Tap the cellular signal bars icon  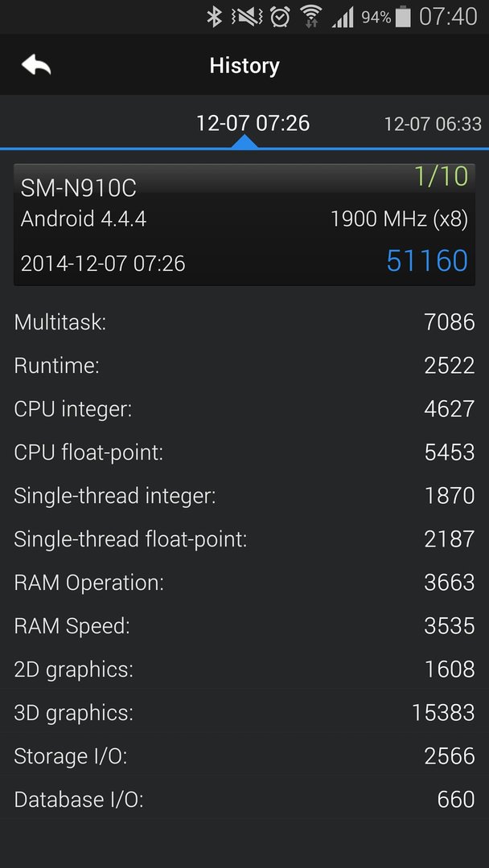click(343, 18)
